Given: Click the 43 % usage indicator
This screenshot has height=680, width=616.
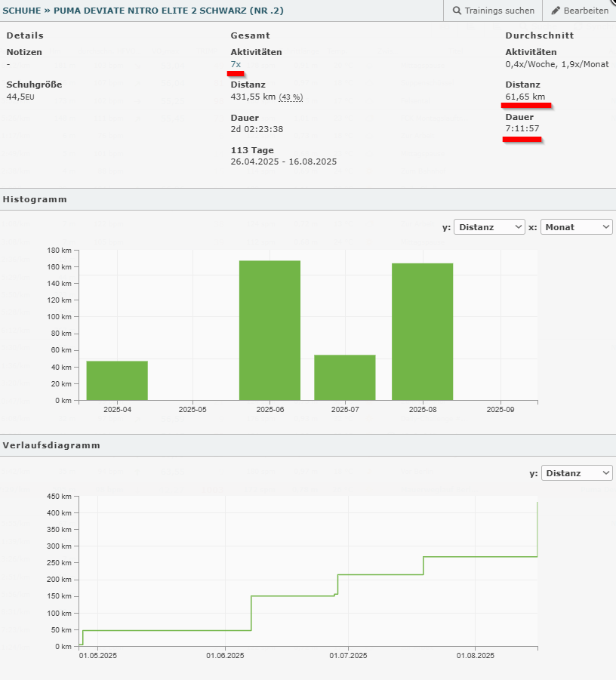Looking at the screenshot, I should tap(291, 97).
